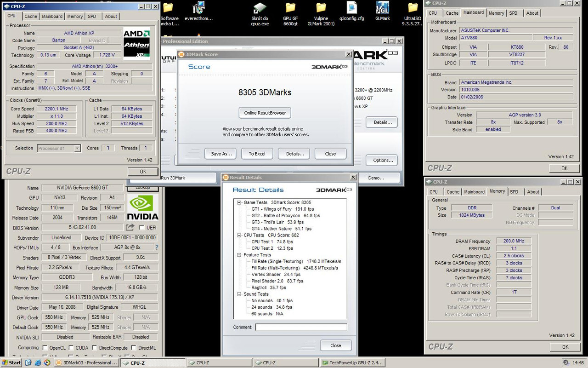This screenshot has height=368, width=588.
Task: Open Memory tab in CPU-Z Mainboard window
Action: (496, 13)
